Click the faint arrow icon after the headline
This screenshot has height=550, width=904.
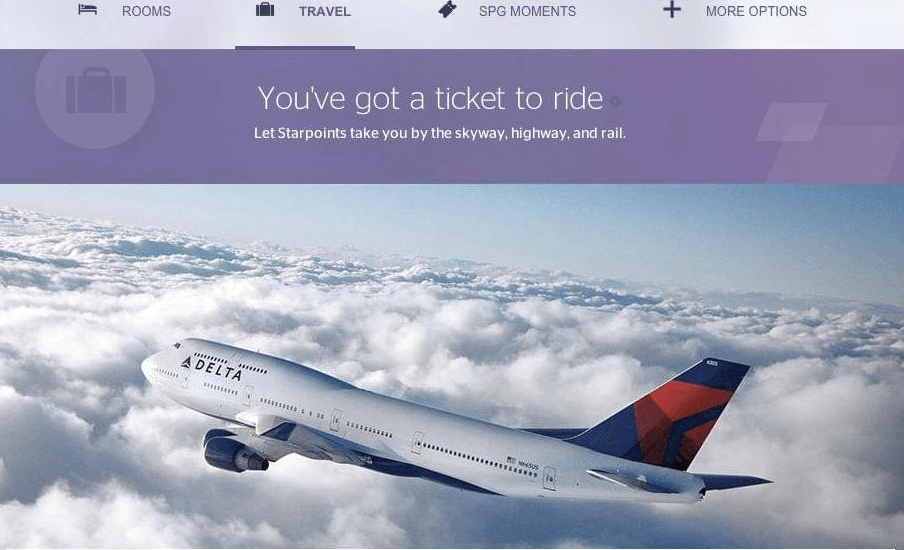coord(615,101)
